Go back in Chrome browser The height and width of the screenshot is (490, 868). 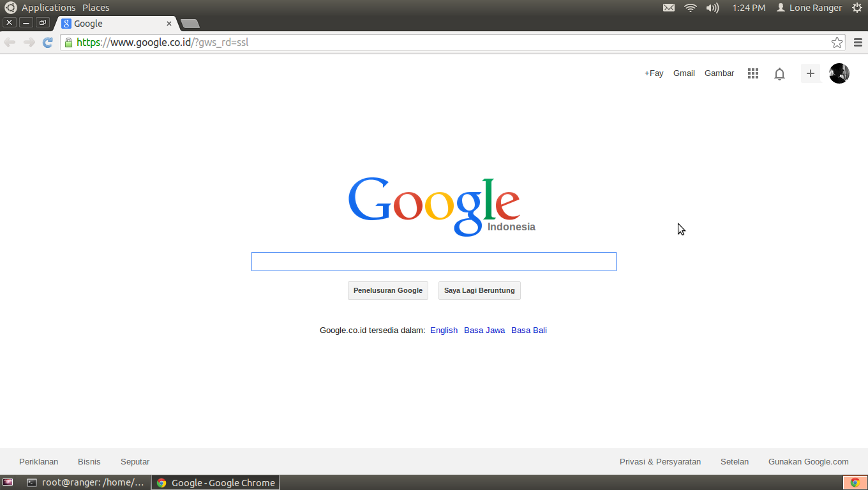(10, 42)
